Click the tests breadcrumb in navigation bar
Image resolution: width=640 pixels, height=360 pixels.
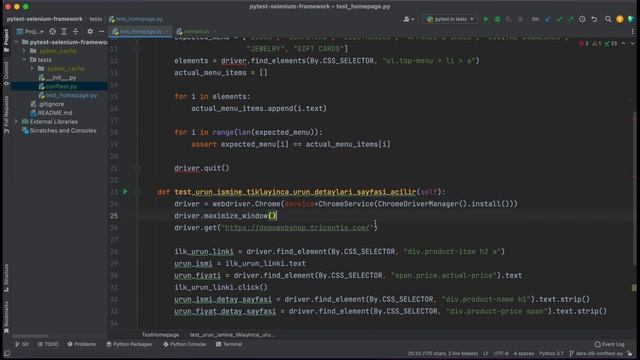pyautogui.click(x=96, y=19)
